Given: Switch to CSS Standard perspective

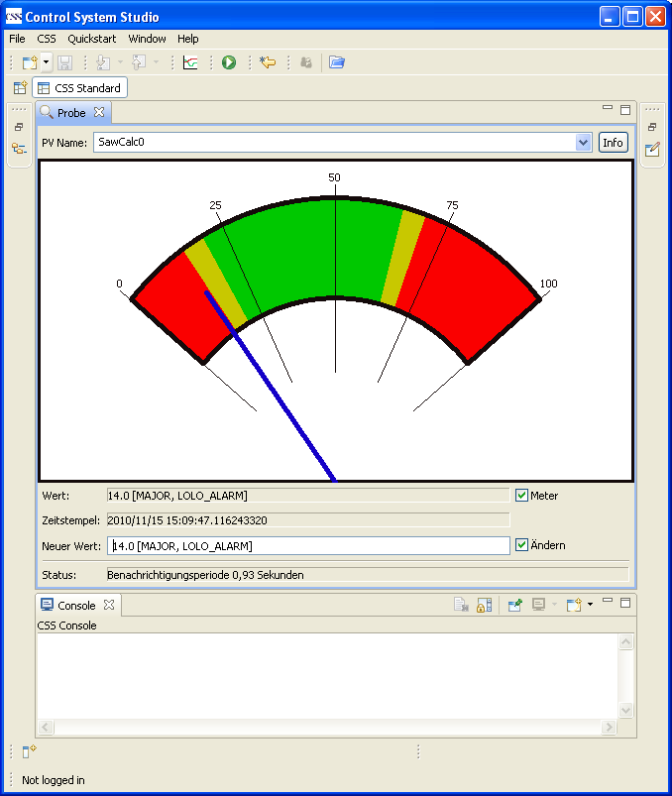Looking at the screenshot, I should click(x=79, y=88).
